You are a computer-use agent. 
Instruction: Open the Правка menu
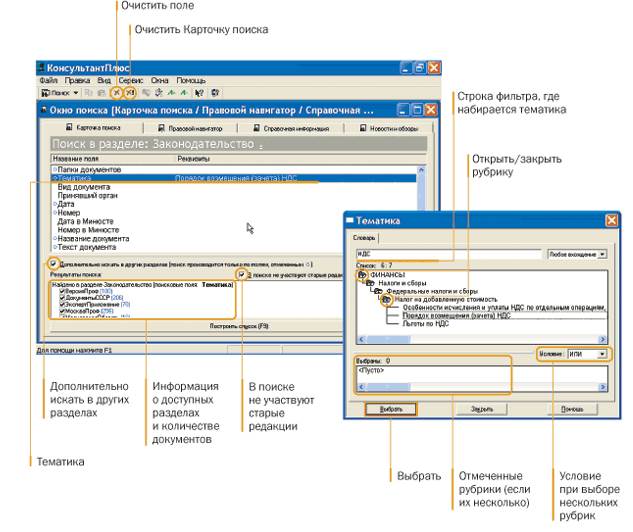point(77,80)
